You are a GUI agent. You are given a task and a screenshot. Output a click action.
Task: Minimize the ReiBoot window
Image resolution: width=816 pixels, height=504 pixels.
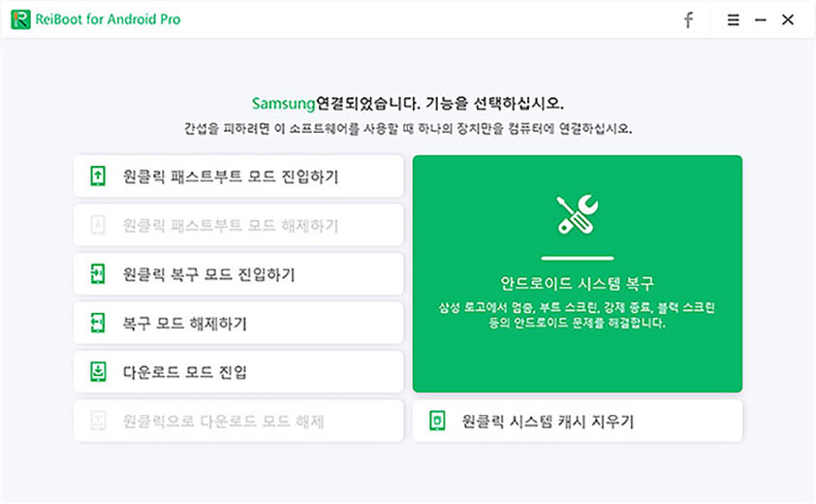tap(761, 19)
